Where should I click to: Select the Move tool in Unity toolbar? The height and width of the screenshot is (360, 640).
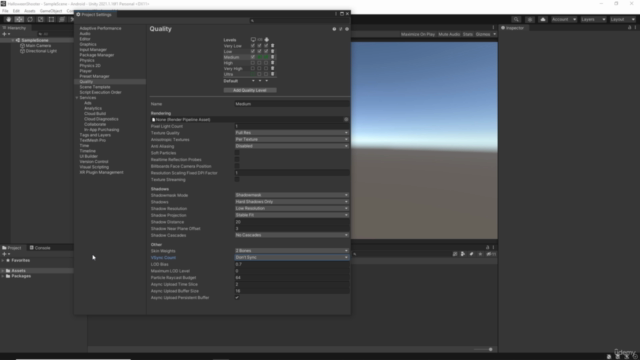pos(19,19)
